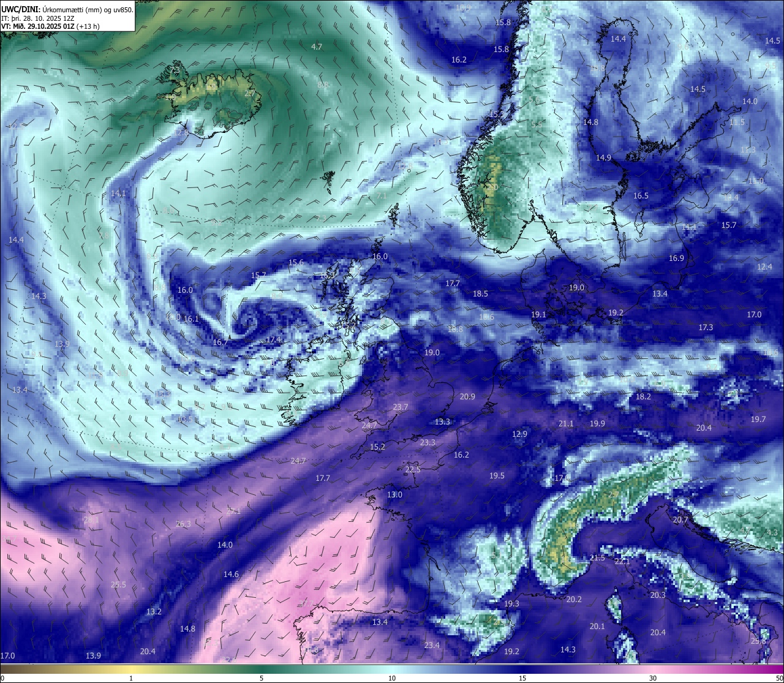The height and width of the screenshot is (683, 784).
Task: Click the colorbar tick label 10
Action: click(392, 678)
